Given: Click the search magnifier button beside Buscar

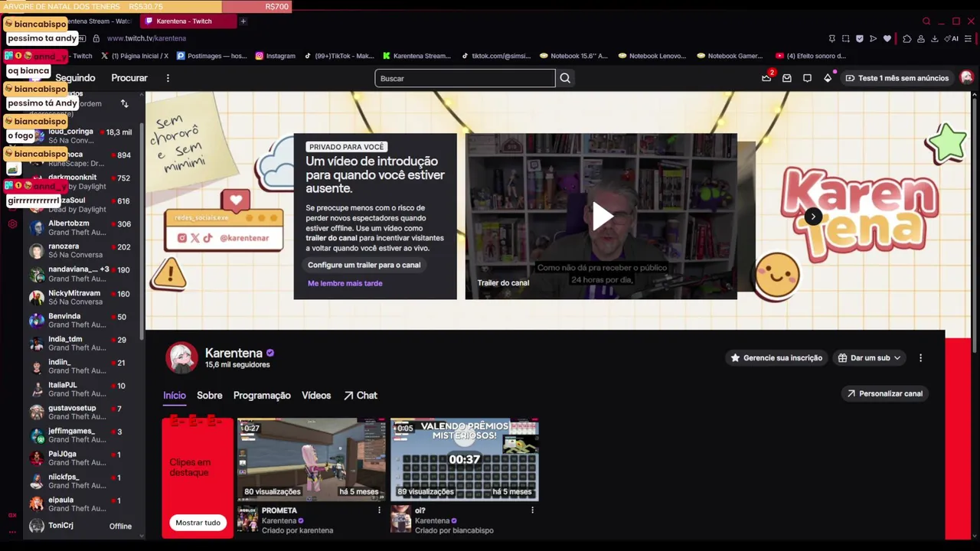Looking at the screenshot, I should point(565,78).
